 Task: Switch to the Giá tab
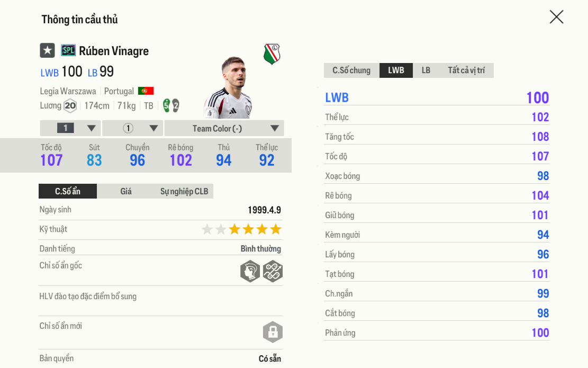pyautogui.click(x=126, y=191)
